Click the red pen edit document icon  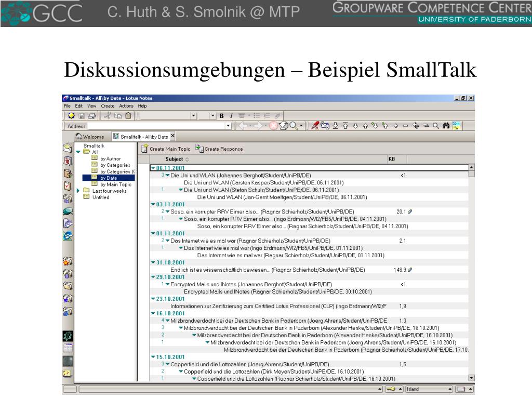tap(315, 126)
